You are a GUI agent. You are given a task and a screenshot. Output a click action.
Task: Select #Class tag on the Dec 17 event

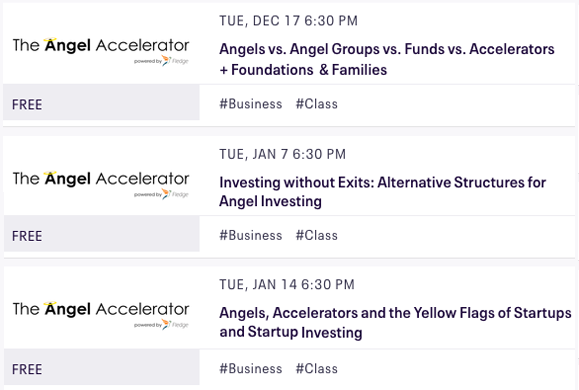pyautogui.click(x=316, y=104)
